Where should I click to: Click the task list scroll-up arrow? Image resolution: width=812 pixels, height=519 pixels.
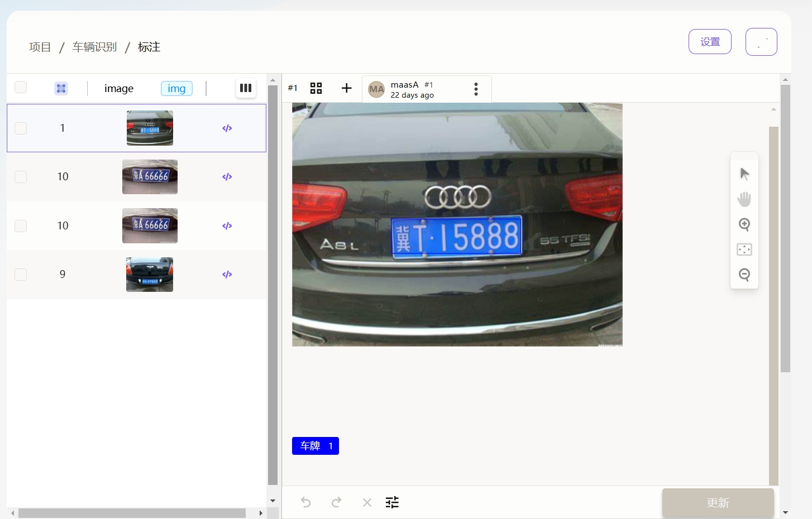click(x=273, y=80)
